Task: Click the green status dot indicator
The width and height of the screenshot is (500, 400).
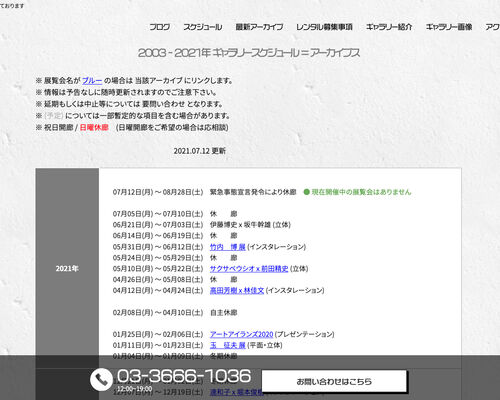Action: [x=307, y=192]
